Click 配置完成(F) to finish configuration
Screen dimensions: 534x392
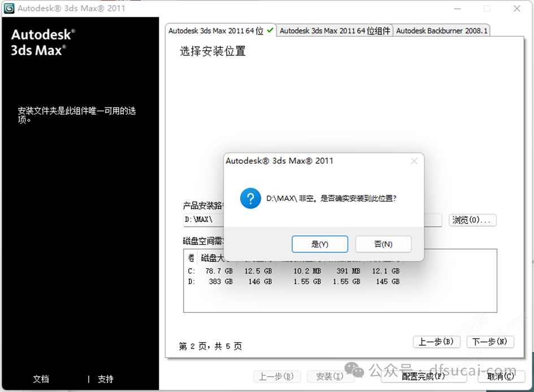tap(423, 376)
